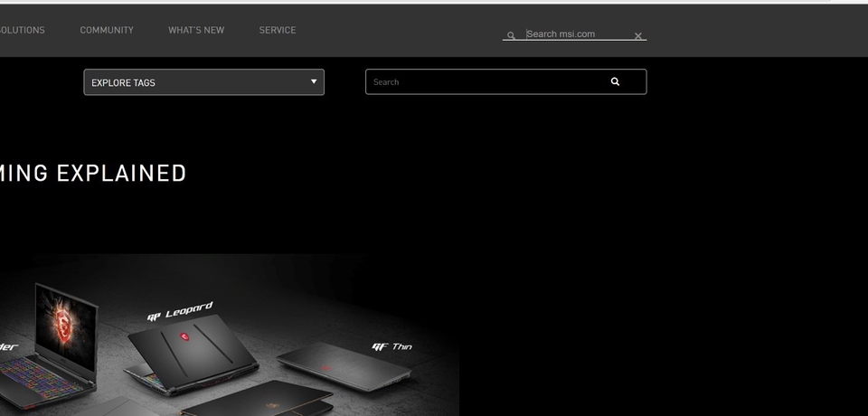Click the GP Leopard label in image
This screenshot has height=416, width=868.
point(180,311)
